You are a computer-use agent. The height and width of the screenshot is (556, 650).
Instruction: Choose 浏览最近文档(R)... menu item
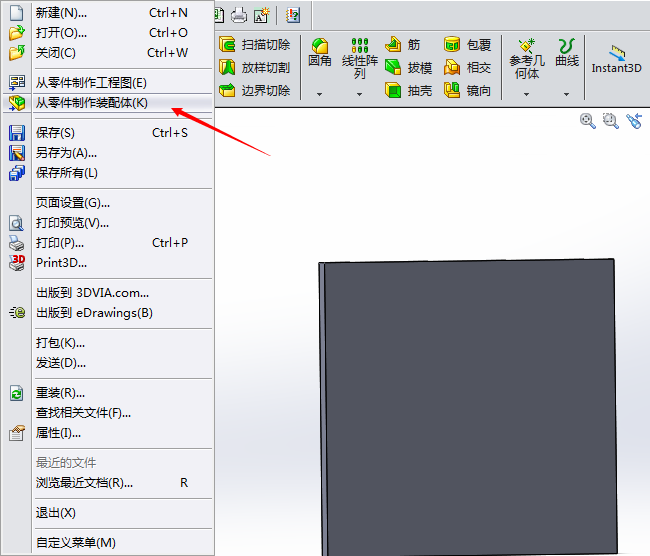click(x=108, y=483)
